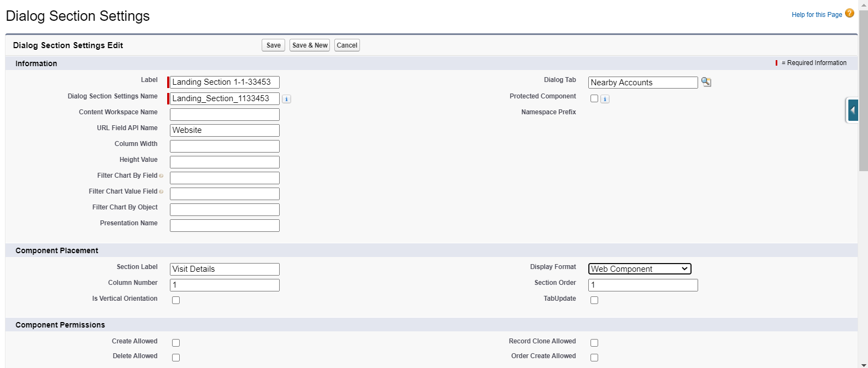Open the Help for this Page link
Screen dimensions: 868x368
tap(817, 15)
